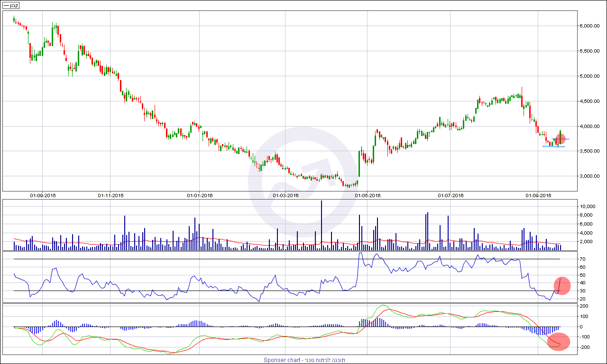Click the Sponser chart footer caption
Viewport: 607px width, 364px height.
pos(304,360)
